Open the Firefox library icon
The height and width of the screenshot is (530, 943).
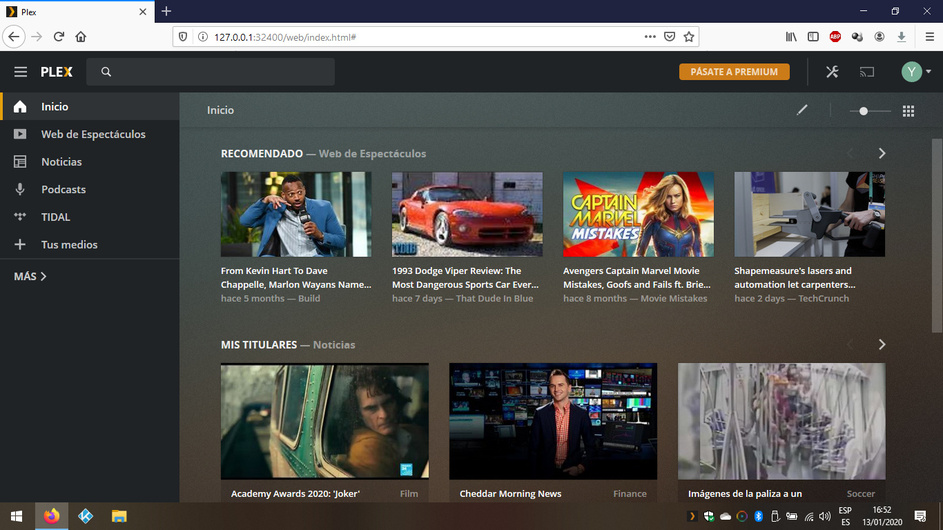tap(791, 37)
